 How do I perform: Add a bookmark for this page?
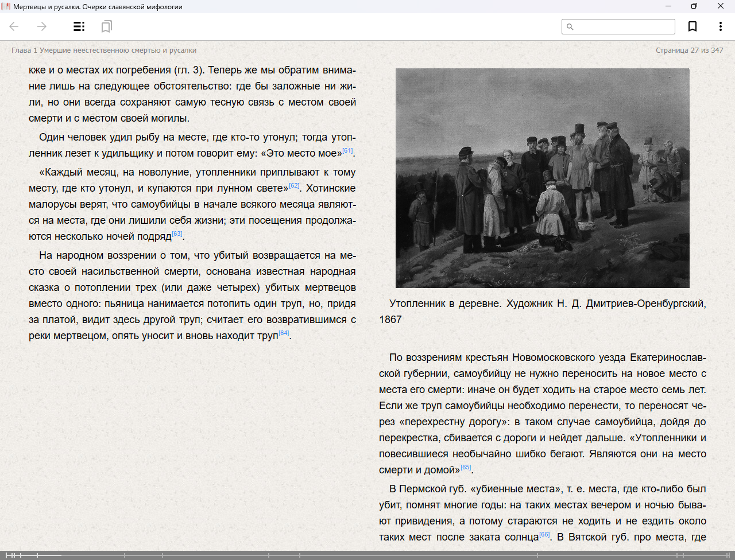click(693, 26)
